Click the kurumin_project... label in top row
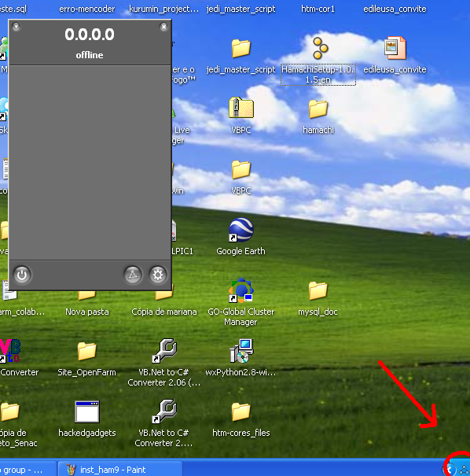This screenshot has height=476, width=470. tap(164, 9)
